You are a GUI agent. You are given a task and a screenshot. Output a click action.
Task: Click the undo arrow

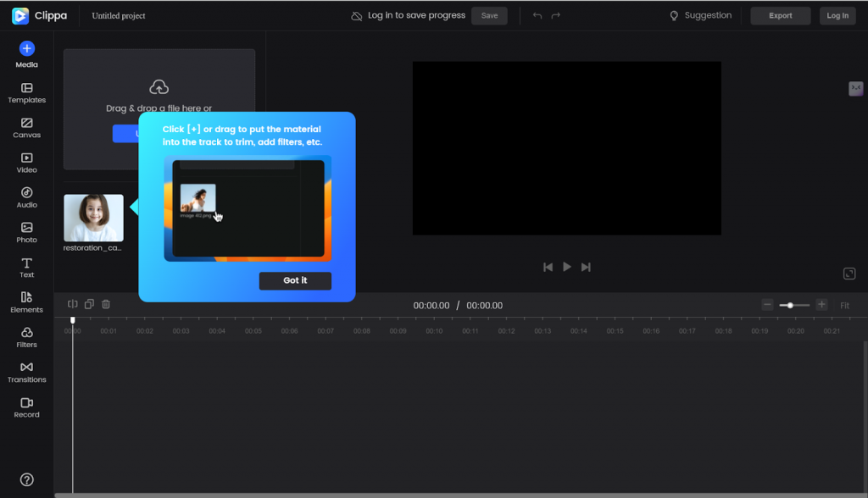(x=537, y=15)
